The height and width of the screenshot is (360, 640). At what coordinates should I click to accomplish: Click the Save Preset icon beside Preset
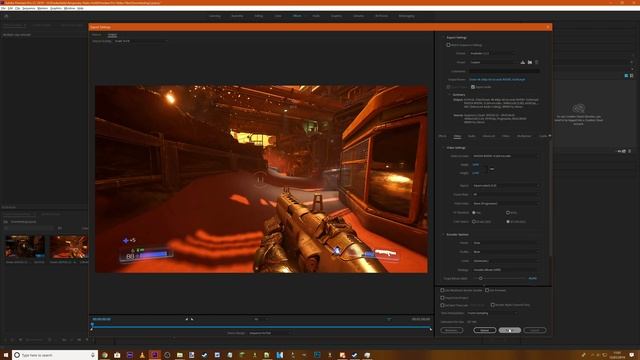(523, 62)
